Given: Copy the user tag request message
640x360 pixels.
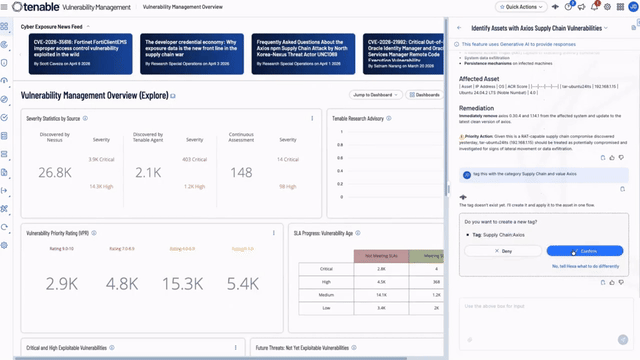Looking at the screenshot, I should pyautogui.click(x=622, y=189).
